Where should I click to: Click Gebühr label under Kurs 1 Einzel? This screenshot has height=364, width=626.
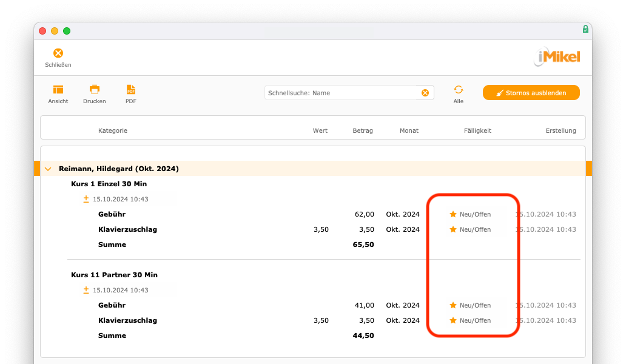pos(112,214)
